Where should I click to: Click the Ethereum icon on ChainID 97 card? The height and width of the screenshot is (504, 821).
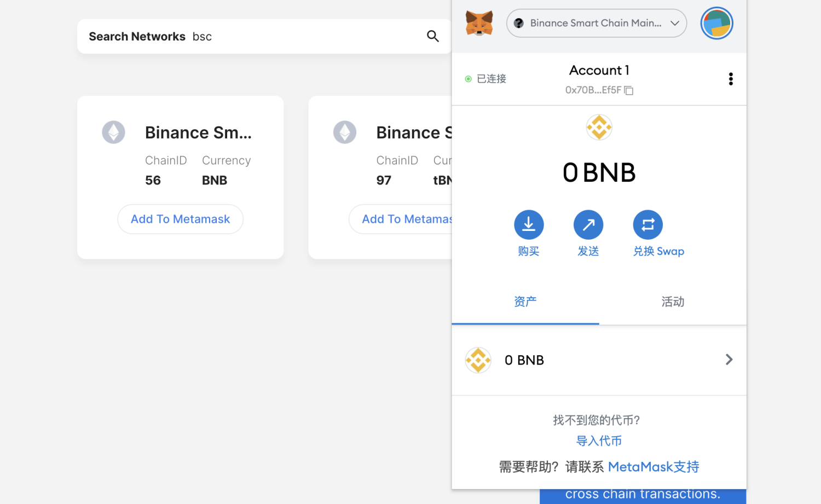345,132
